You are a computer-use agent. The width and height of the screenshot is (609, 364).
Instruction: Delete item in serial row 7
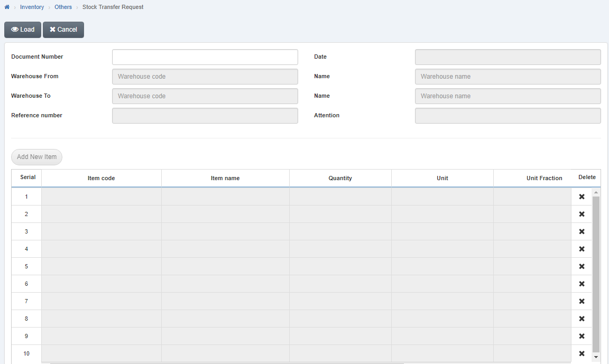click(x=582, y=301)
